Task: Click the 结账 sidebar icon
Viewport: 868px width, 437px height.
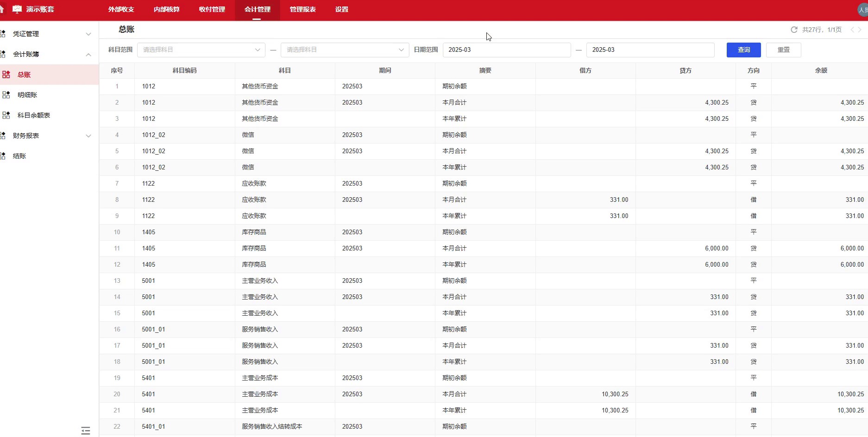Action: tap(19, 156)
